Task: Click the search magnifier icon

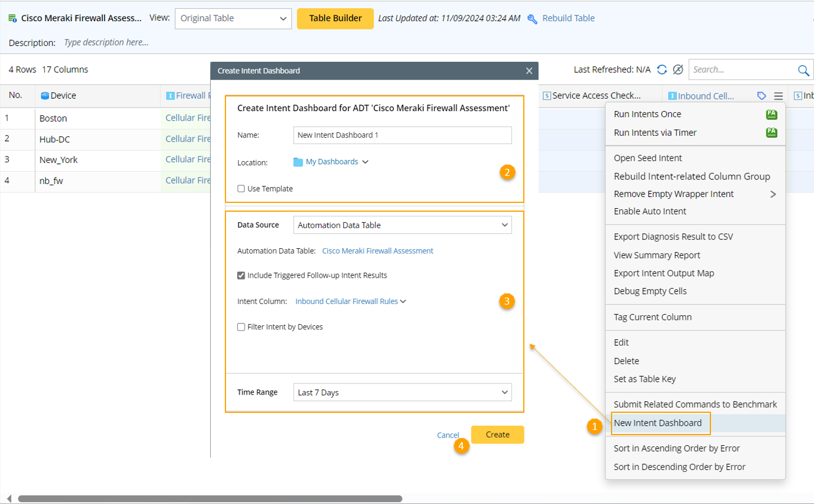Action: 803,71
